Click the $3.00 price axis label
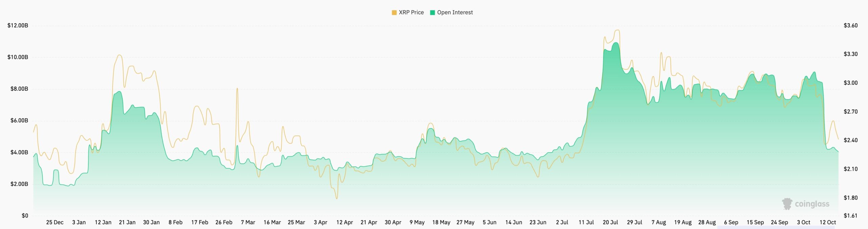The image size is (868, 229). [x=851, y=83]
